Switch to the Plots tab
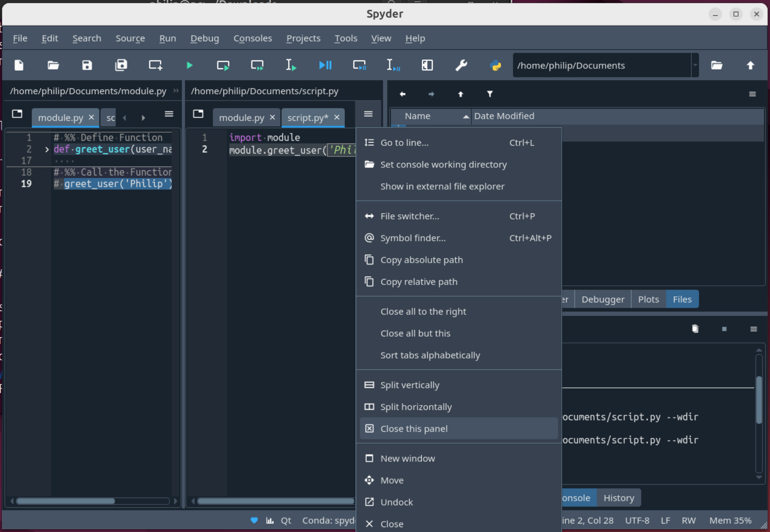The height and width of the screenshot is (532, 770). 648,299
